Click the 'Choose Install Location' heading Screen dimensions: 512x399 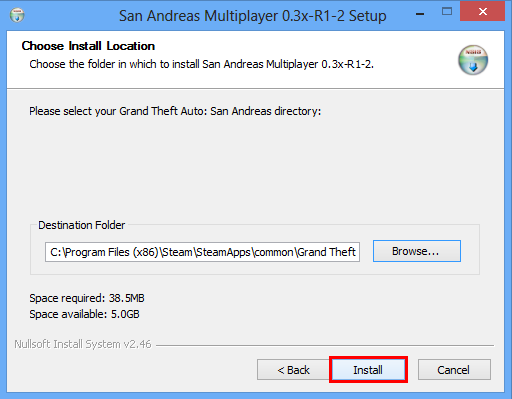pos(88,46)
